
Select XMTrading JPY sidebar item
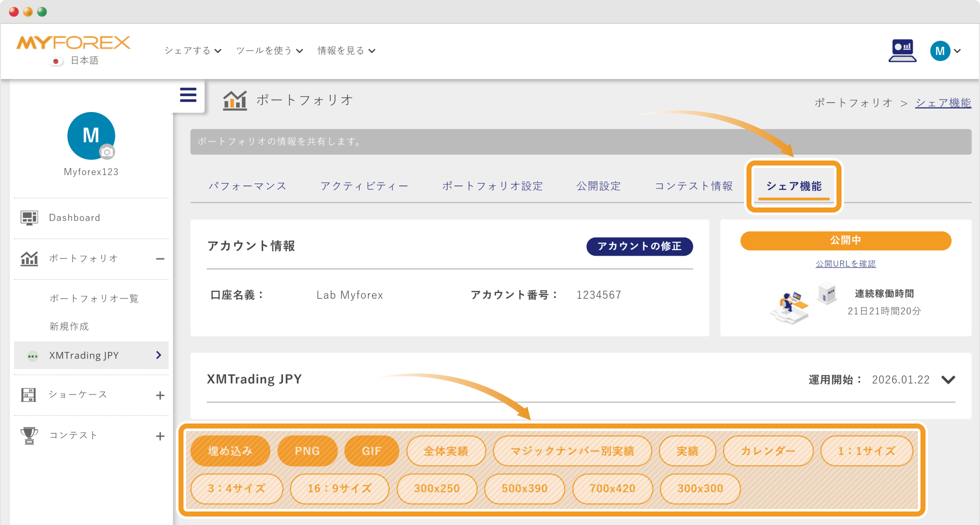coord(91,355)
